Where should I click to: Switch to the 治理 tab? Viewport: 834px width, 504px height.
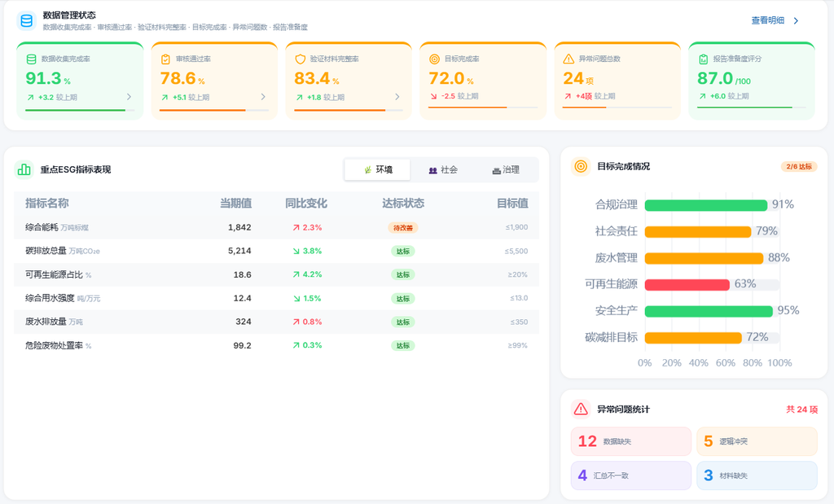click(505, 169)
